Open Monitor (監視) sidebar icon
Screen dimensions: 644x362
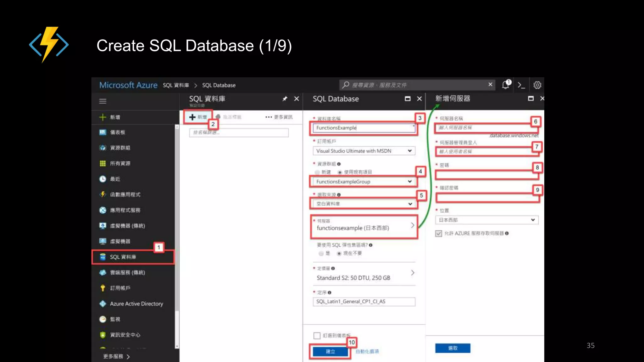click(x=103, y=319)
